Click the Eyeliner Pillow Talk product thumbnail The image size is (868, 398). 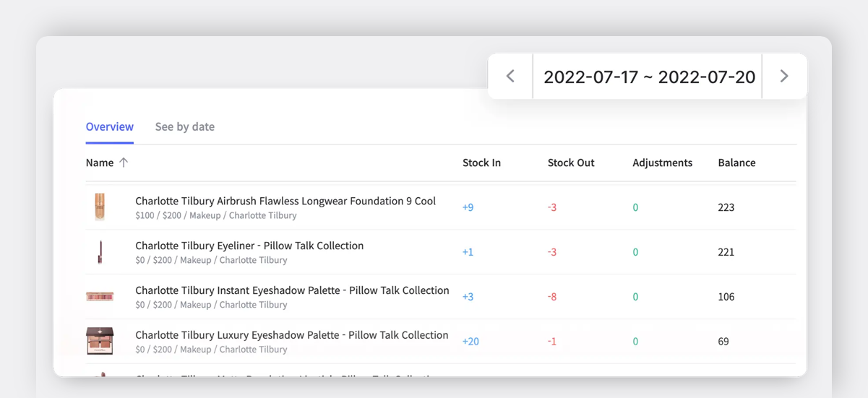(100, 252)
